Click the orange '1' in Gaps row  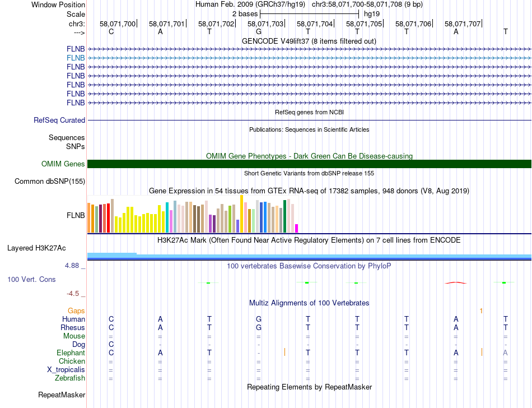pos(481,310)
